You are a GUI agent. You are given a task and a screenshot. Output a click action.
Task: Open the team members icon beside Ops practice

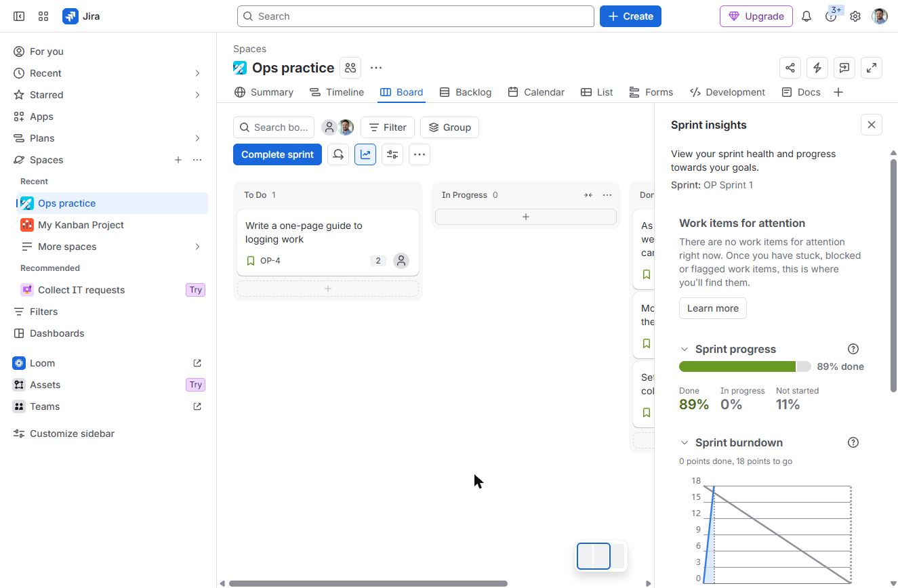(350, 68)
